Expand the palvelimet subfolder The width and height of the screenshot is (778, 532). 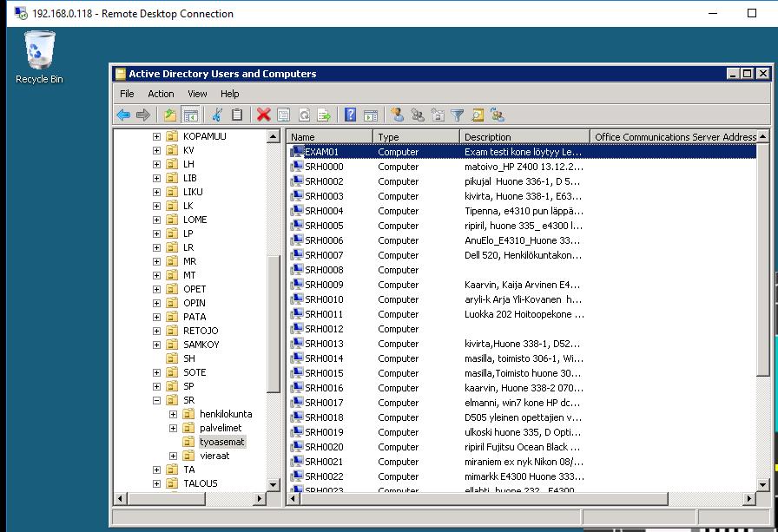point(173,428)
